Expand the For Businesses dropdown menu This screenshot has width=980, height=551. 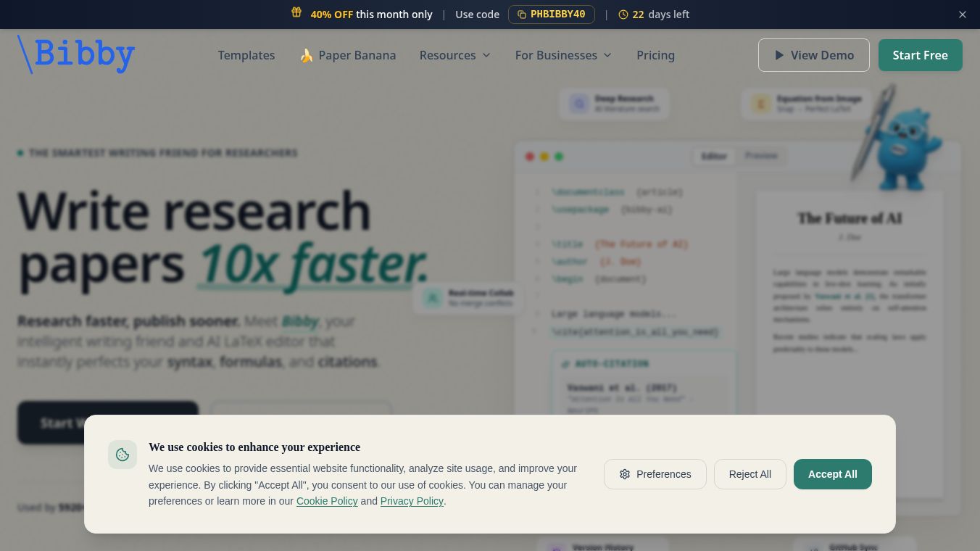click(564, 55)
